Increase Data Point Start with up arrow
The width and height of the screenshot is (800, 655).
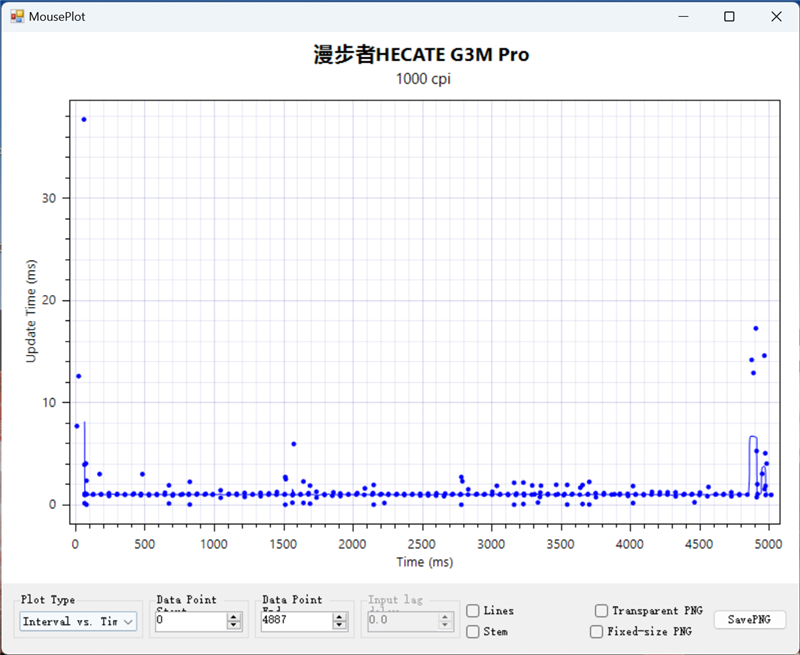(x=234, y=617)
